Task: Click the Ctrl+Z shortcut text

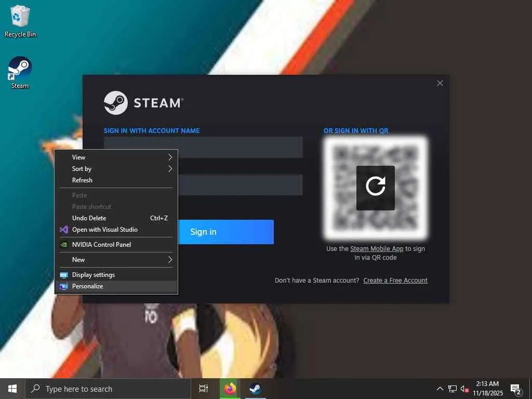Action: pyautogui.click(x=159, y=218)
